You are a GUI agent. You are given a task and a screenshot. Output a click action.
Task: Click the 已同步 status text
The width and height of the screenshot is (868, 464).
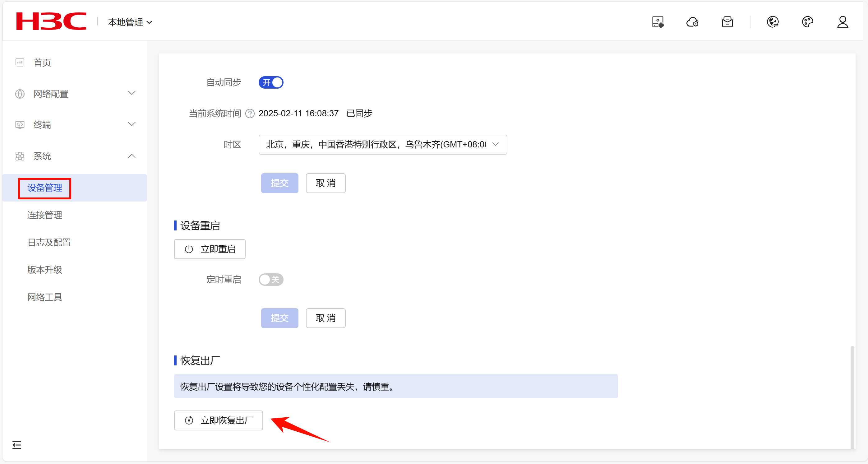click(x=359, y=113)
